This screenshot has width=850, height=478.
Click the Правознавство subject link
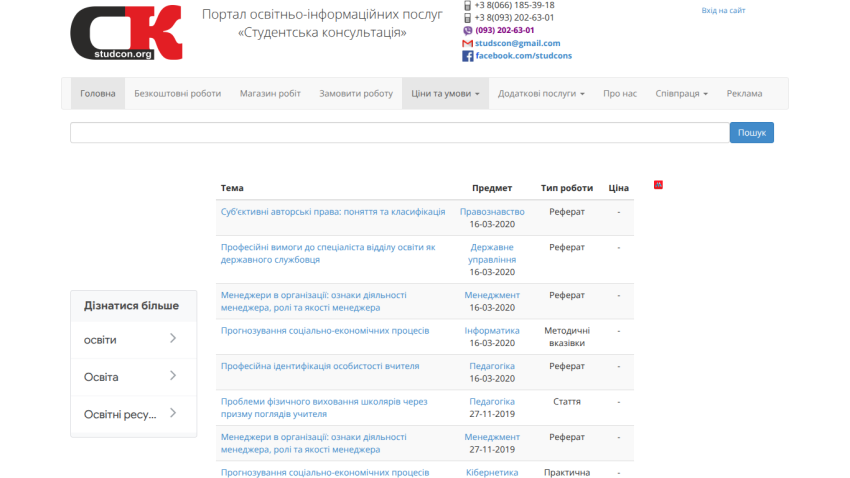click(492, 212)
